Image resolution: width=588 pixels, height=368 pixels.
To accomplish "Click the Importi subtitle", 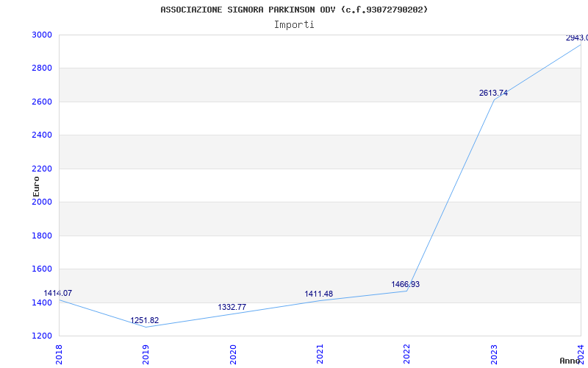I will 294,24.
